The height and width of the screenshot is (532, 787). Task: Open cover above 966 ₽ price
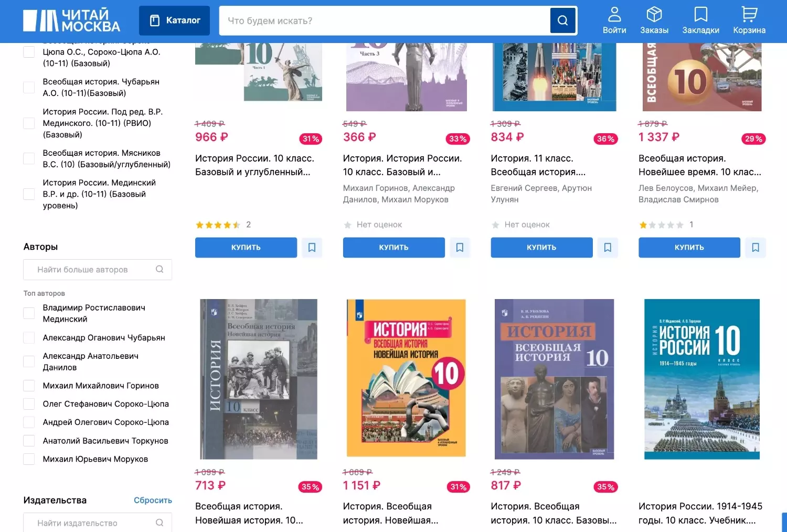point(259,72)
